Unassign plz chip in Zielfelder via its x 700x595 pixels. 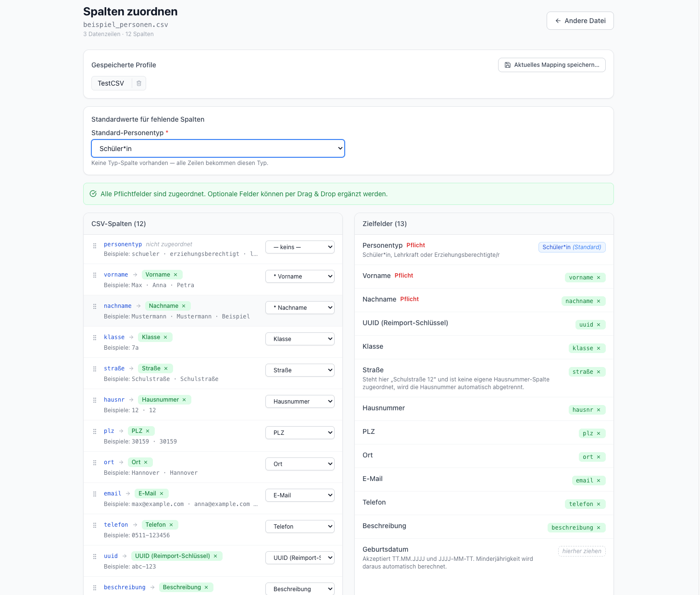[599, 433]
